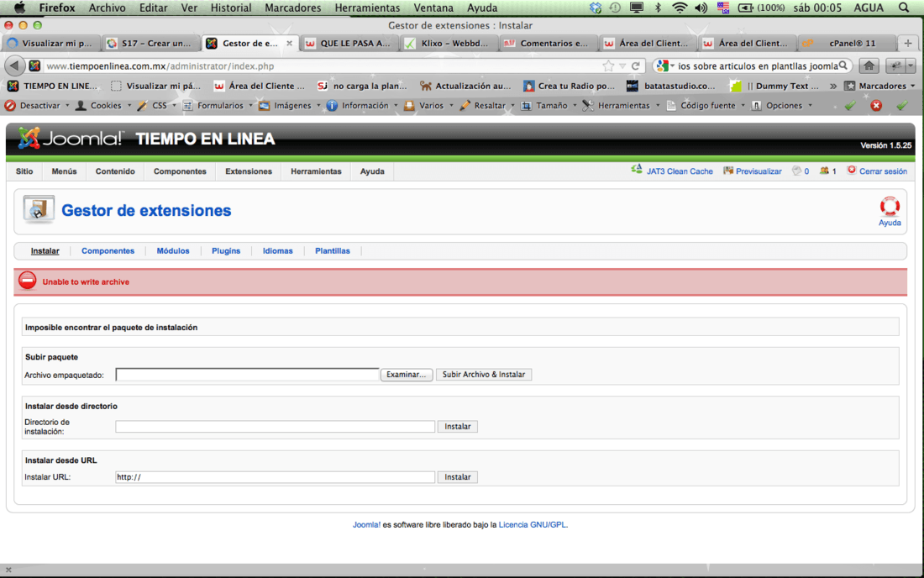Click the logged-in users icon showing 1

[x=824, y=171]
